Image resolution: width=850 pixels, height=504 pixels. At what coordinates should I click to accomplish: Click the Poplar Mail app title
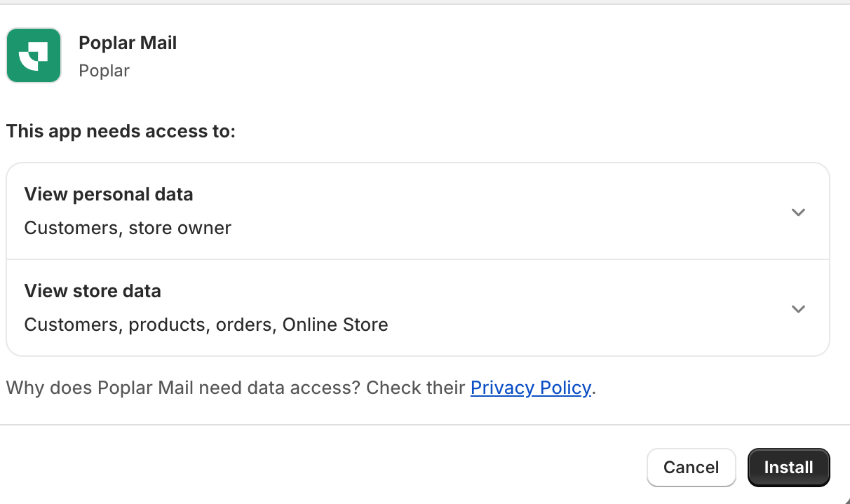pos(128,43)
